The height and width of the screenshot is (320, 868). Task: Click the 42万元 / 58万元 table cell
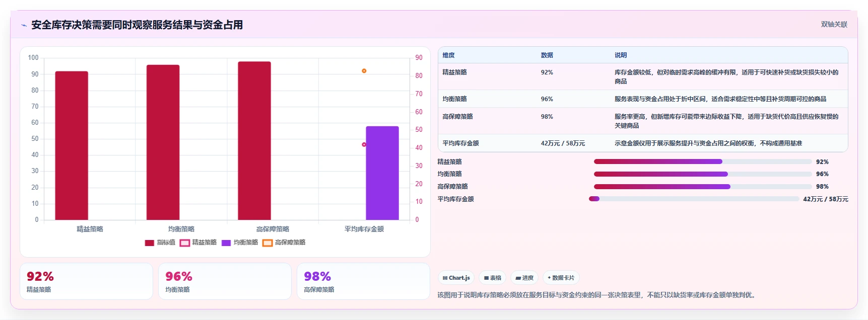coord(563,143)
